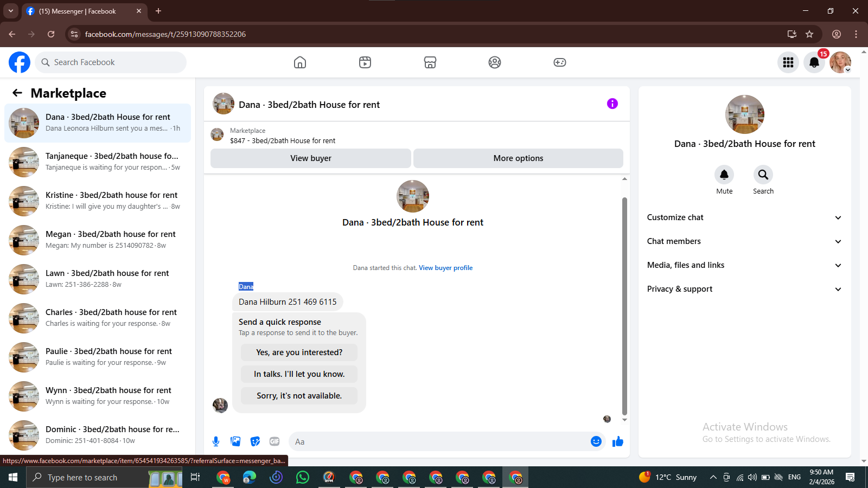The width and height of the screenshot is (868, 488).
Task: Open the Dana 3bed/2bath conversation
Action: point(98,123)
